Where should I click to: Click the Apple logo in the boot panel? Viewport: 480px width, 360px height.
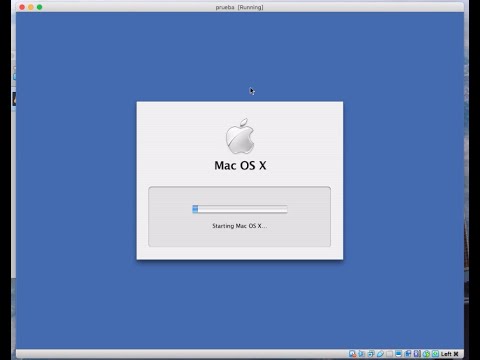[240, 136]
